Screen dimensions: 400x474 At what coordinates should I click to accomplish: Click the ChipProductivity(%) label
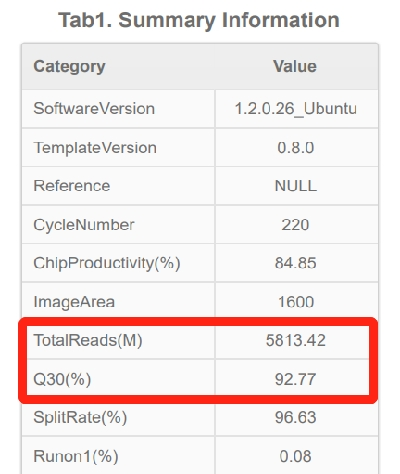107,263
